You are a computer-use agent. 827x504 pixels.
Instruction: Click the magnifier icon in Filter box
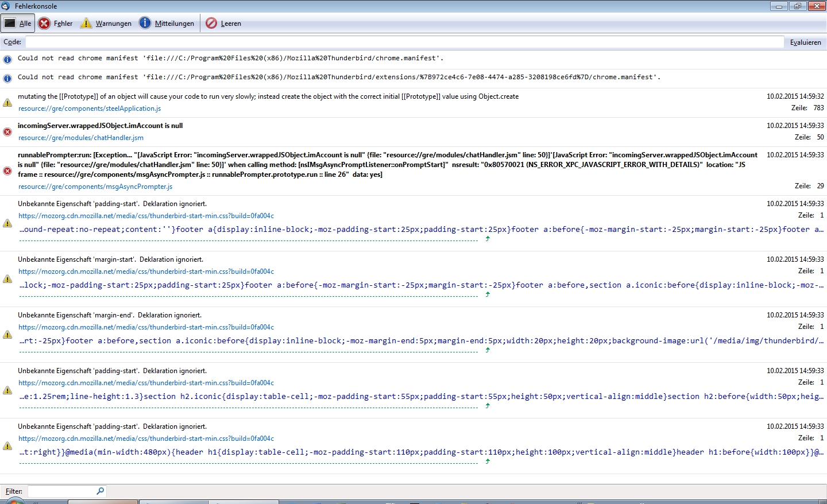point(101,491)
